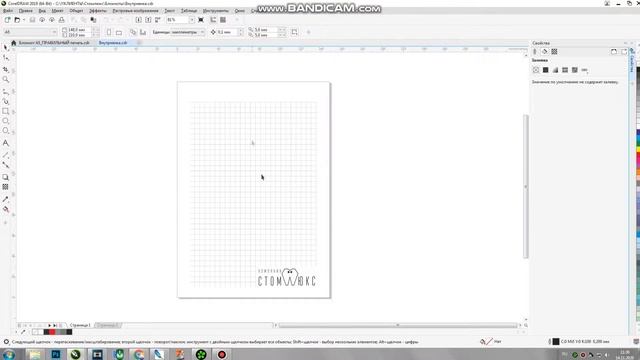
Task: Set page to landscape orientation
Action: [x=119, y=32]
